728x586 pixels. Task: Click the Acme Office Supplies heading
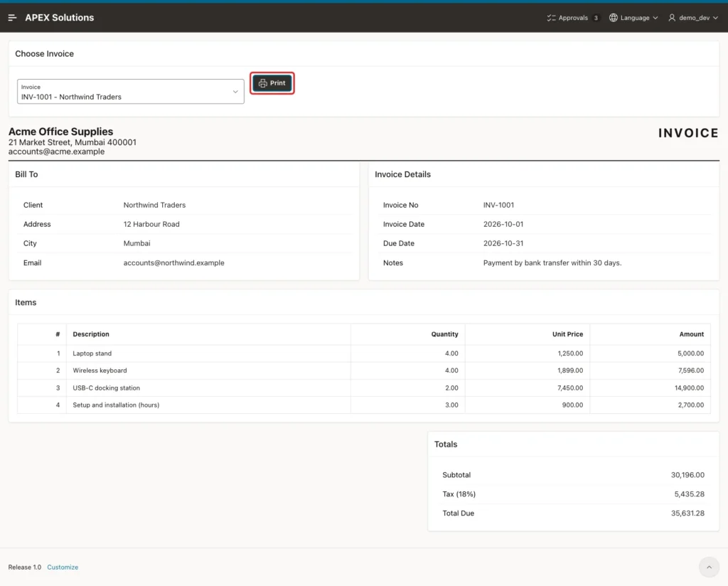[x=61, y=132]
